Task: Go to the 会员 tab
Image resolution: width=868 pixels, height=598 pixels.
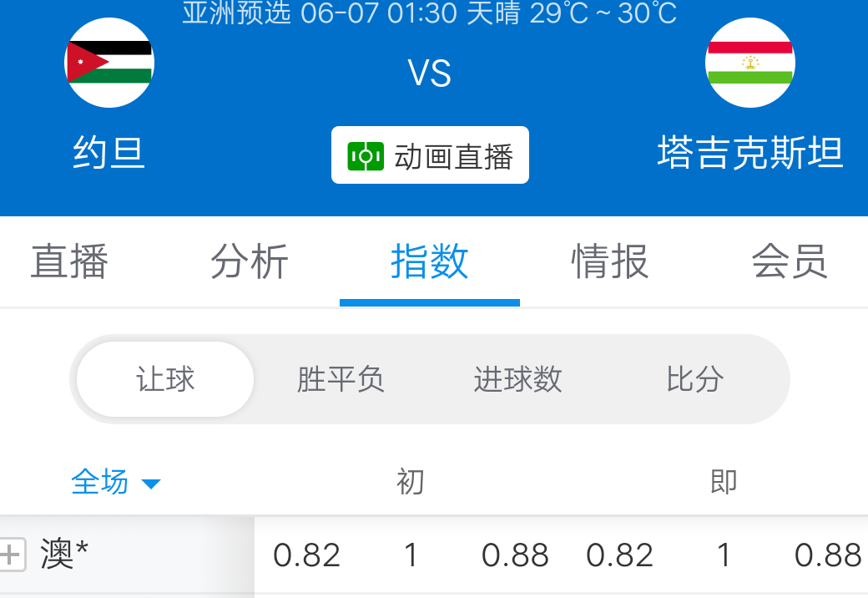Action: tap(790, 261)
